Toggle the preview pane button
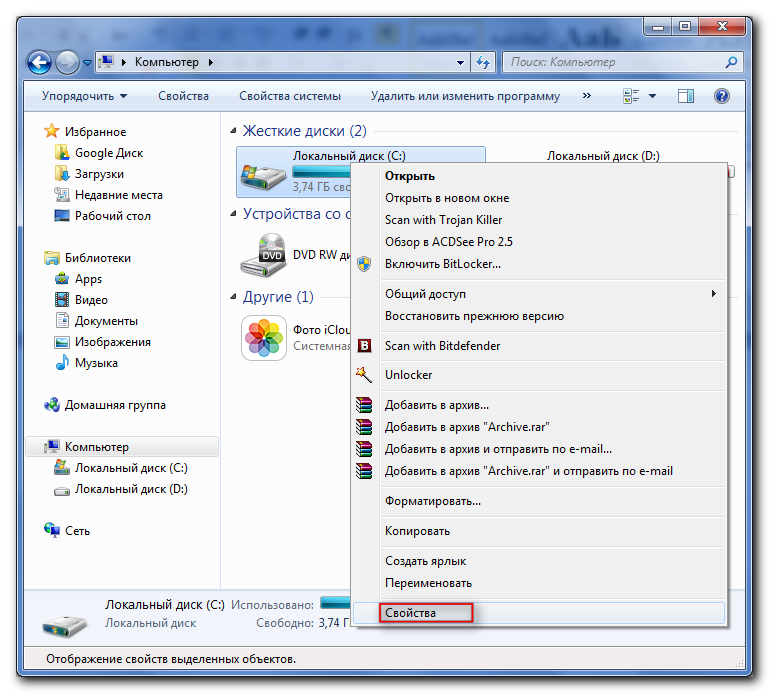Viewport: 770px width, 694px height. coord(686,96)
